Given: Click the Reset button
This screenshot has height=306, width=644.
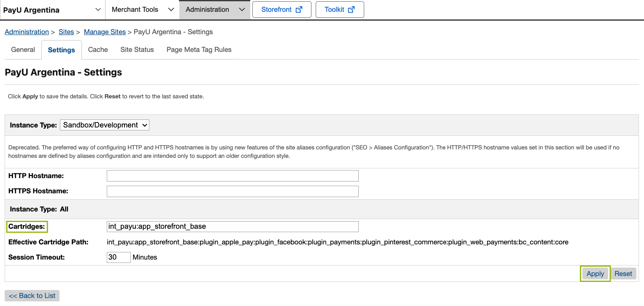Looking at the screenshot, I should pos(623,274).
